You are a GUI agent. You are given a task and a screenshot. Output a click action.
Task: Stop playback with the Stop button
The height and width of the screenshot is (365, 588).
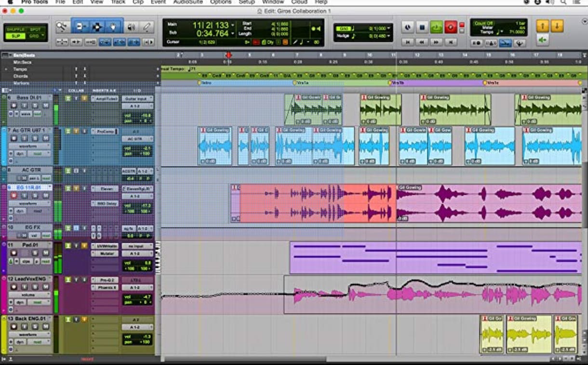422,27
